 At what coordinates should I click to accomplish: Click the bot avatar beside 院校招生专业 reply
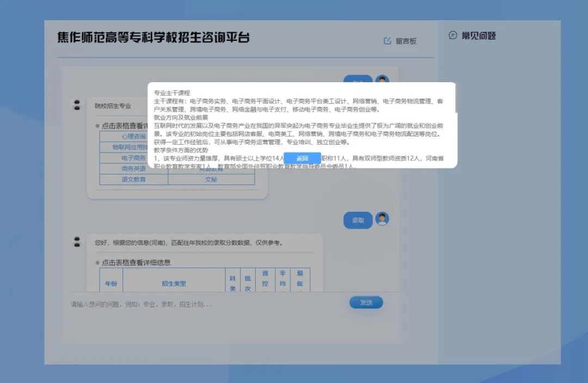(x=77, y=104)
